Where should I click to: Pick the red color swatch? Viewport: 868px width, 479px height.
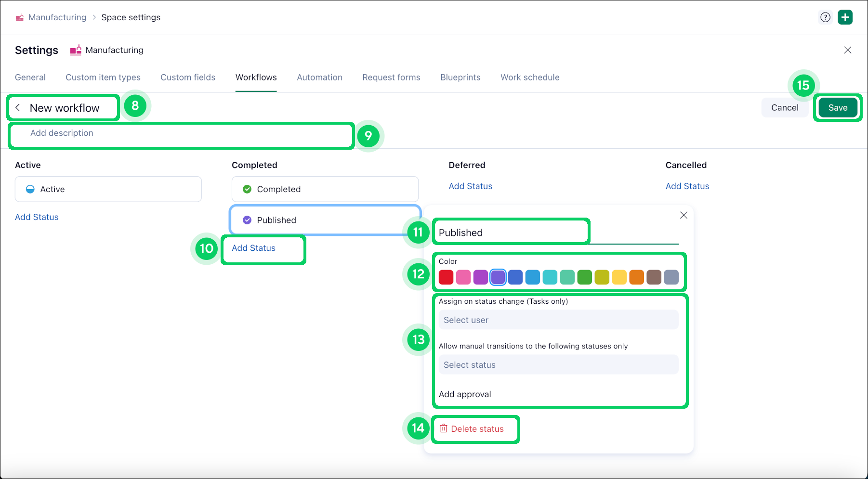pyautogui.click(x=446, y=277)
